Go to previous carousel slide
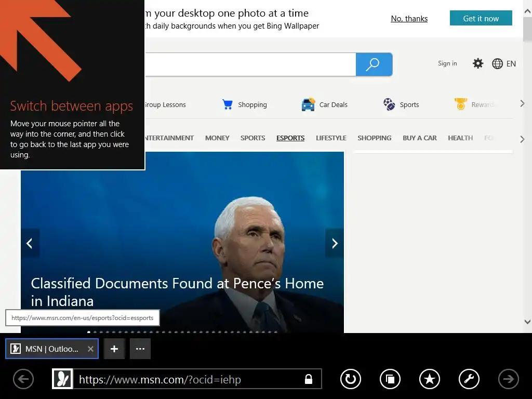 [30, 243]
